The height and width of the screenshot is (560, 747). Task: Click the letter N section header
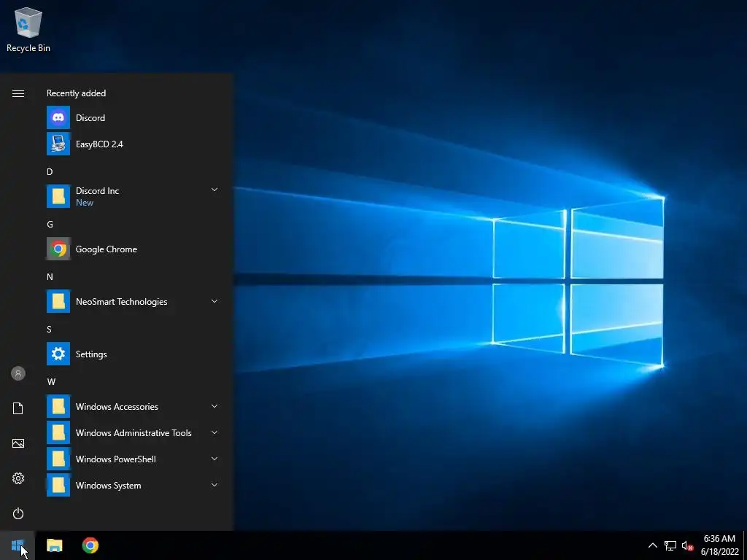[x=50, y=276]
